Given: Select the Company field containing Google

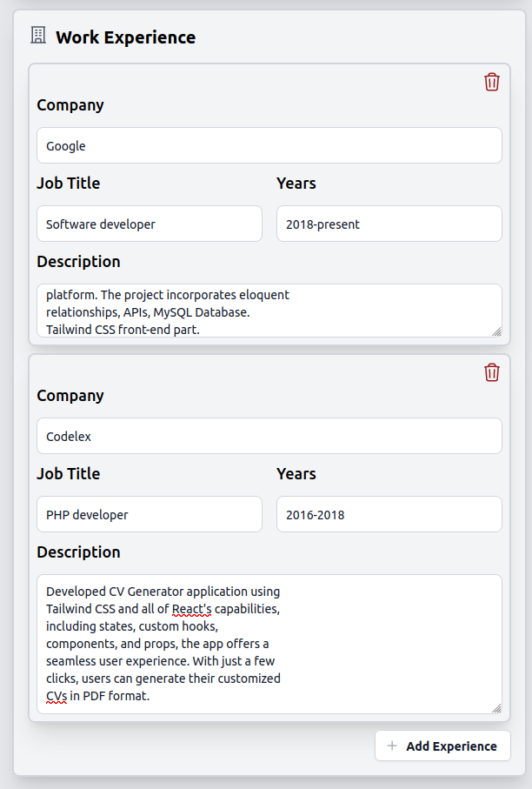Looking at the screenshot, I should click(269, 145).
